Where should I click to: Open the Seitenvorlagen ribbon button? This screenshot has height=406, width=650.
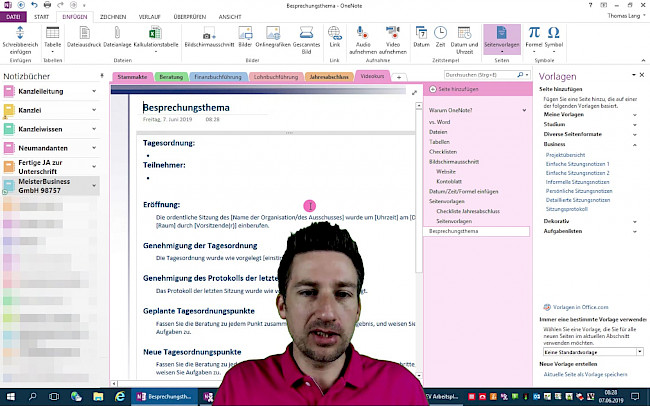click(x=501, y=40)
